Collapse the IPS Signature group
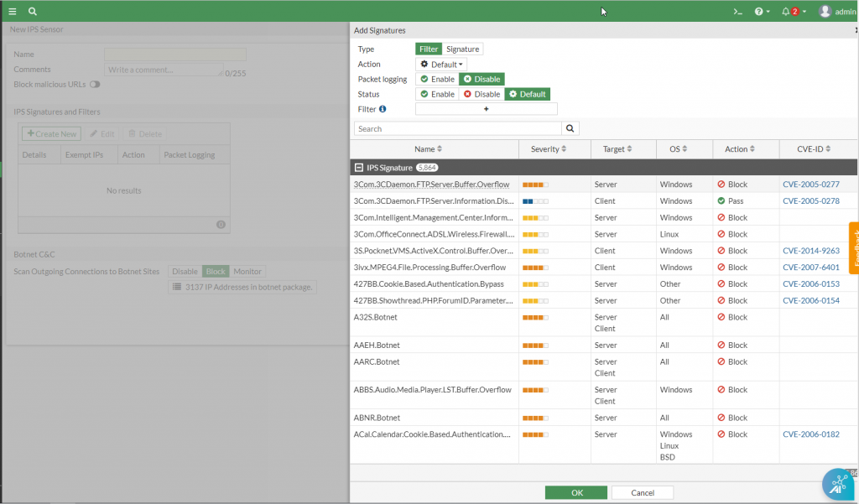Image resolution: width=859 pixels, height=504 pixels. tap(359, 168)
